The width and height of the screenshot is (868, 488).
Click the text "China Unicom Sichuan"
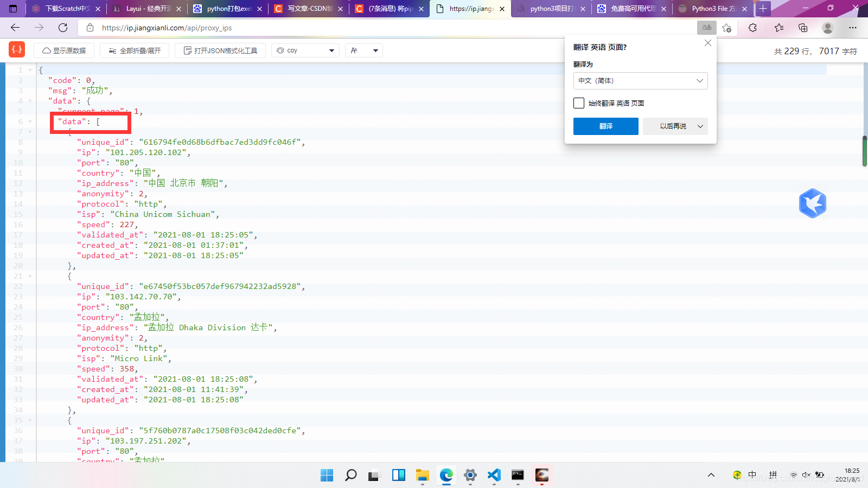(x=163, y=214)
